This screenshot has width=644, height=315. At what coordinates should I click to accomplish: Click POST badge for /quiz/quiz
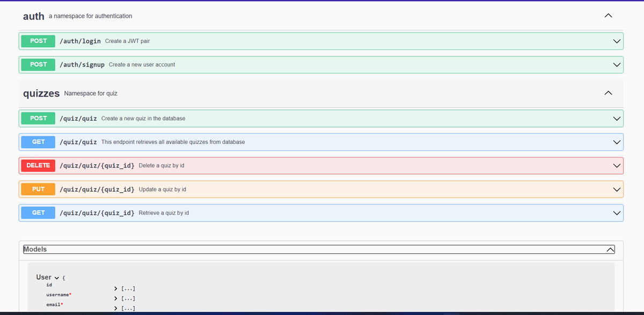[x=39, y=118]
